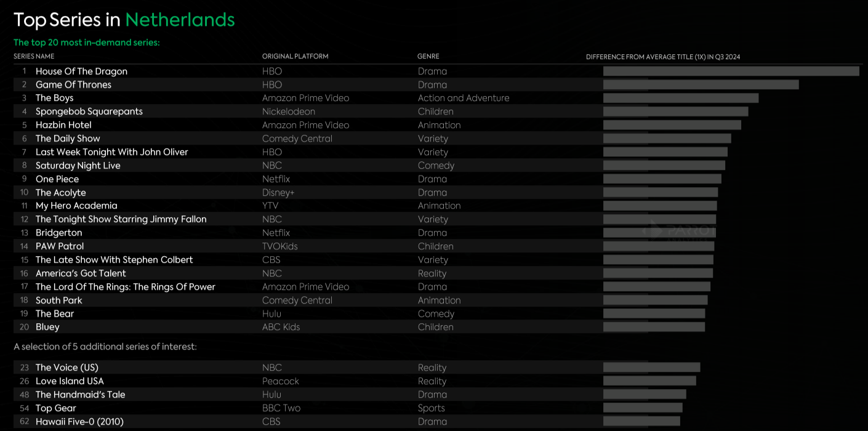Click the YTV platform cell
The height and width of the screenshot is (431, 868).
pyautogui.click(x=270, y=206)
